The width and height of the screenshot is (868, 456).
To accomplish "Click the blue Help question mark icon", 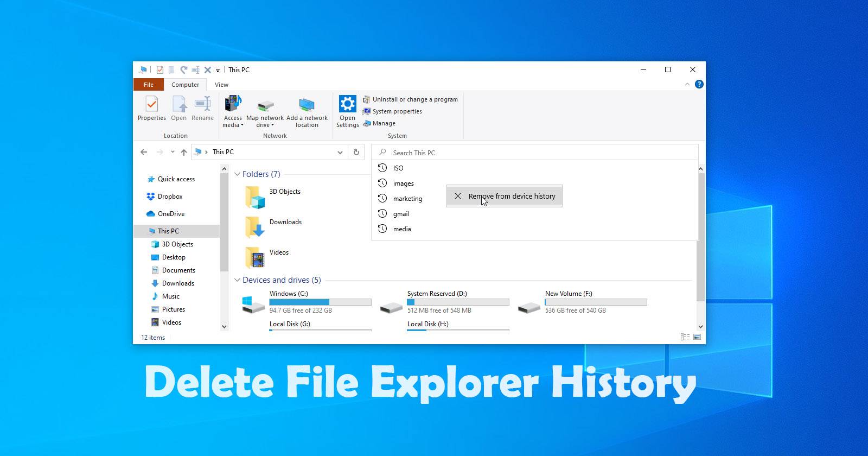I will (x=699, y=85).
